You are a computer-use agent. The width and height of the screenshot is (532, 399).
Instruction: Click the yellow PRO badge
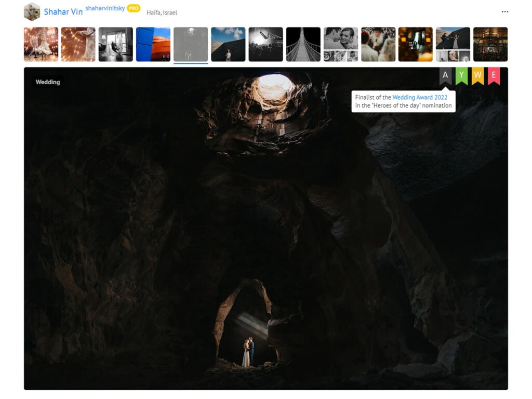click(134, 8)
